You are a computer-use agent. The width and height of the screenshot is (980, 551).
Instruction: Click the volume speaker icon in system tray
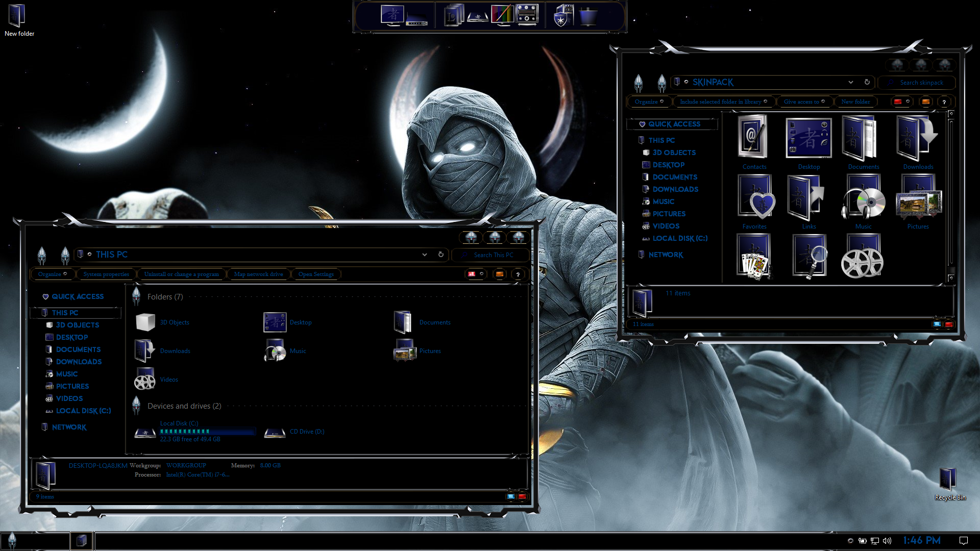pos(887,541)
